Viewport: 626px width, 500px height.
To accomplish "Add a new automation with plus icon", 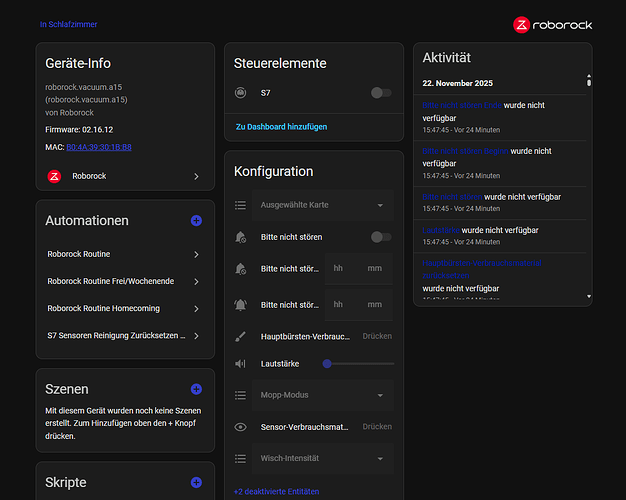I will (x=196, y=221).
